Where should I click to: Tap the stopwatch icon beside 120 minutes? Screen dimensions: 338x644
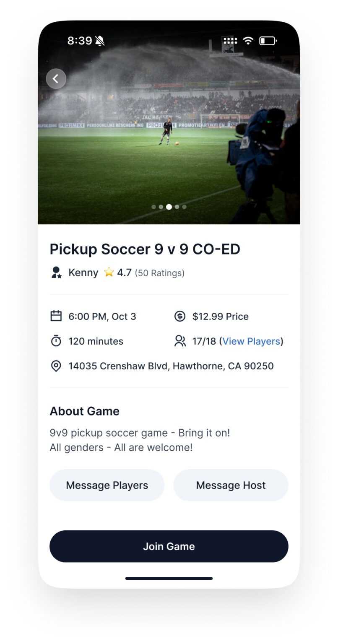56,341
